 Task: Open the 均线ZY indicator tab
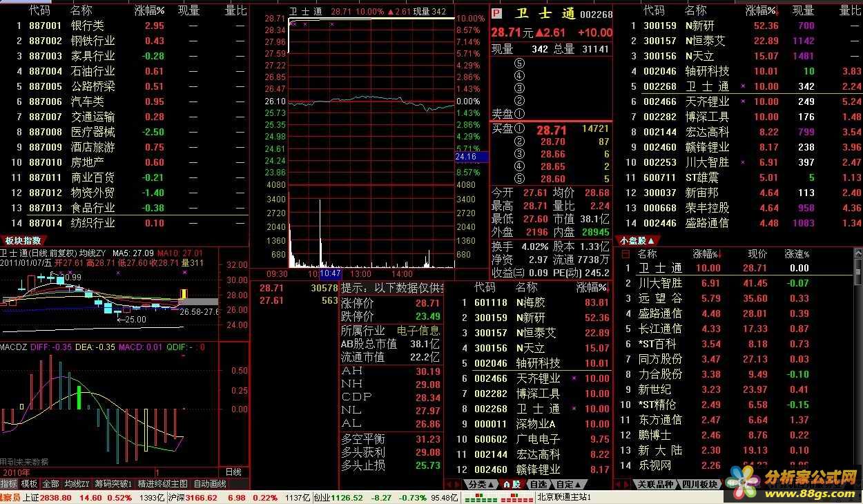pyautogui.click(x=77, y=484)
